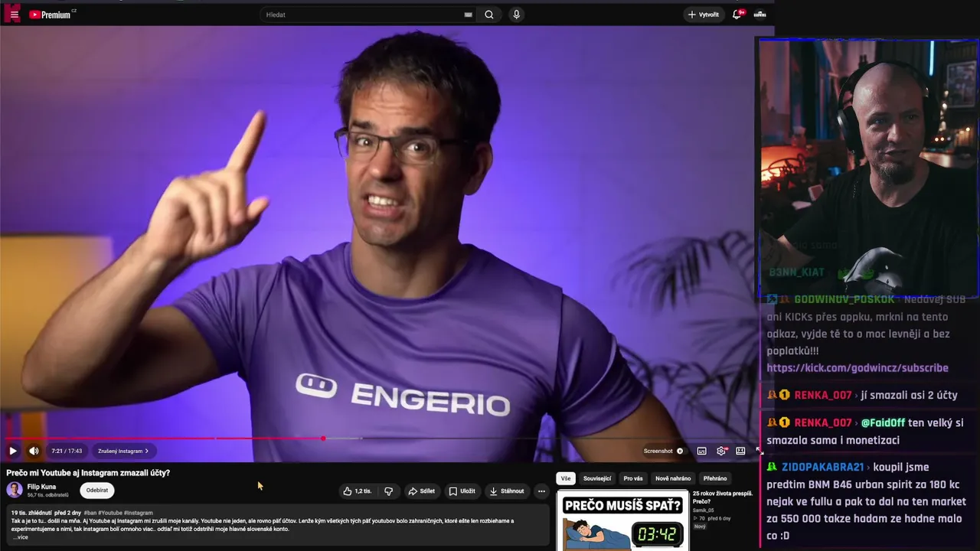Select the 'Související' filter chip
The height and width of the screenshot is (551, 980).
[597, 478]
